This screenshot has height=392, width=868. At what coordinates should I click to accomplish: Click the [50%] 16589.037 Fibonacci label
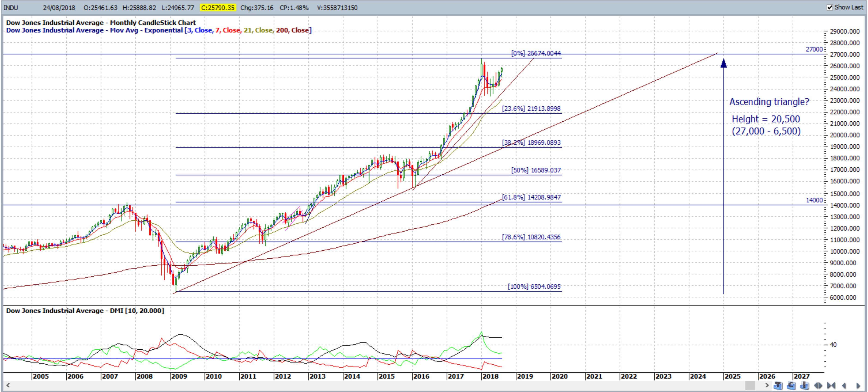pos(536,170)
